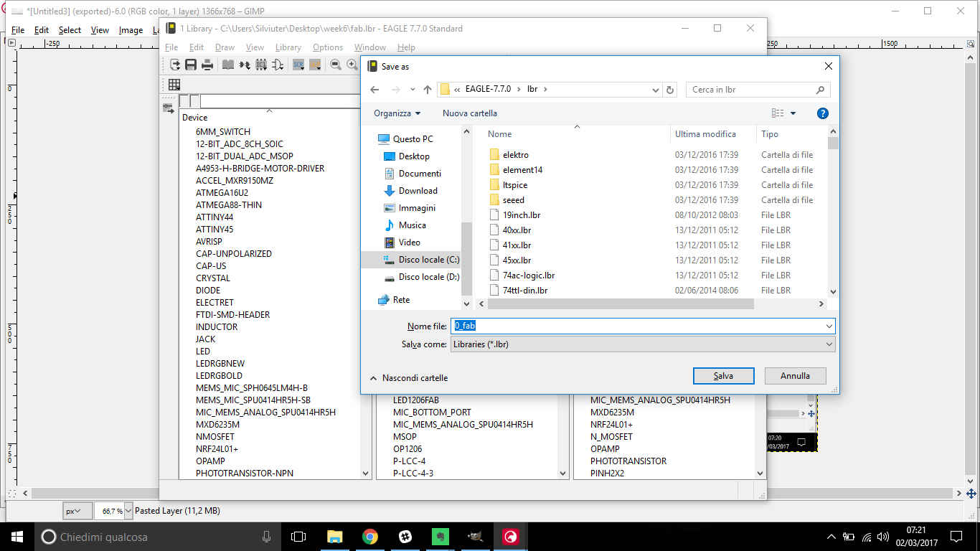Expand the address bar path dropdown
The width and height of the screenshot is (980, 551).
[x=655, y=90]
